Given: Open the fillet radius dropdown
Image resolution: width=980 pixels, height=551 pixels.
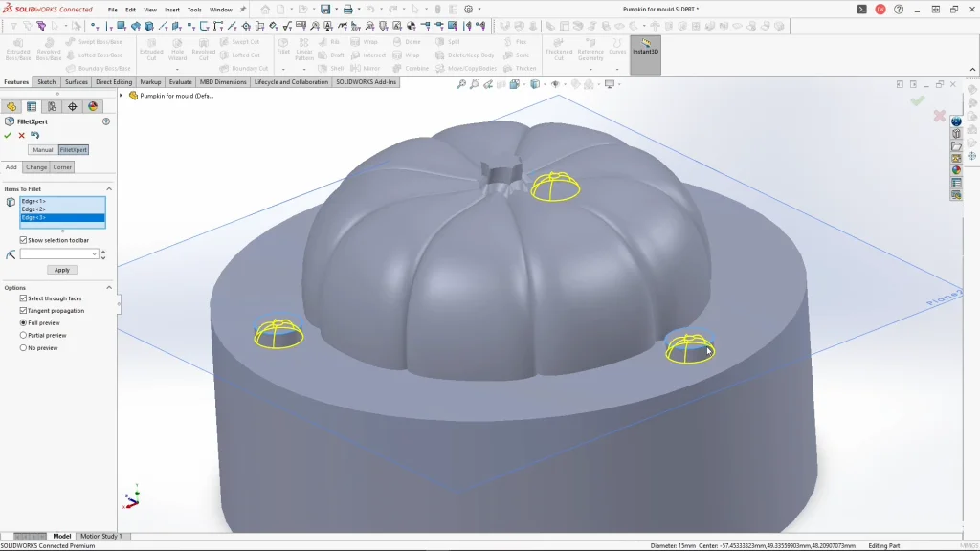Looking at the screenshot, I should [95, 254].
